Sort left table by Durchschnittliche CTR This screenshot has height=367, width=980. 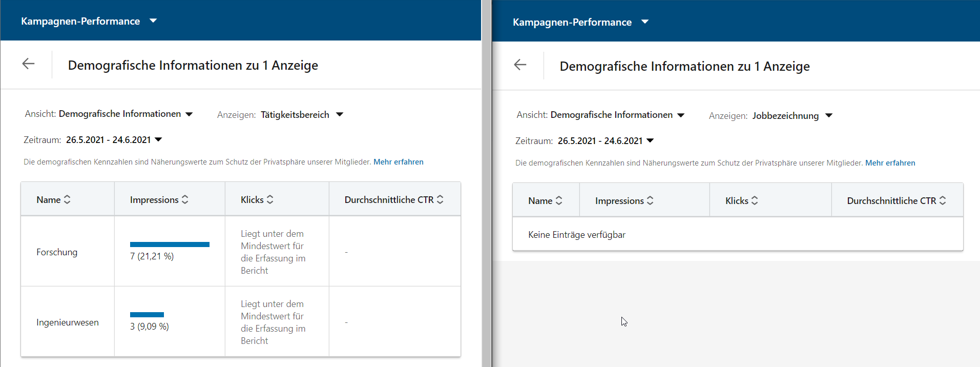393,200
